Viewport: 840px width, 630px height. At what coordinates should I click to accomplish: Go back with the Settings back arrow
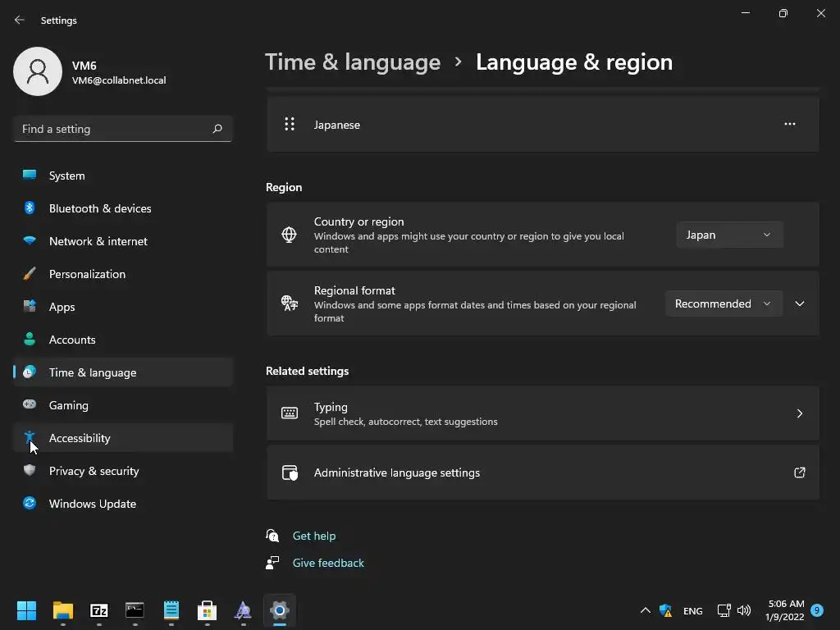20,20
